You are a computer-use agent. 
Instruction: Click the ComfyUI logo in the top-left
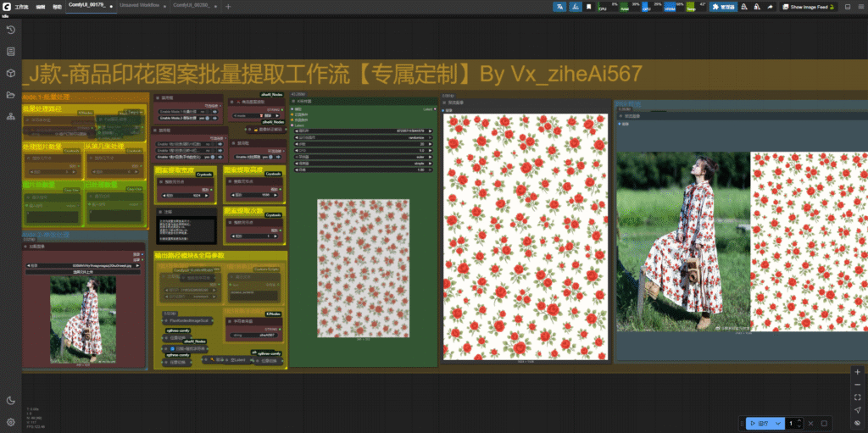pos(5,7)
